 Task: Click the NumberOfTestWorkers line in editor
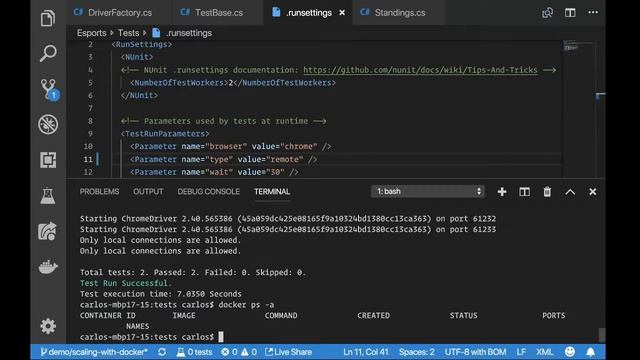coord(233,83)
